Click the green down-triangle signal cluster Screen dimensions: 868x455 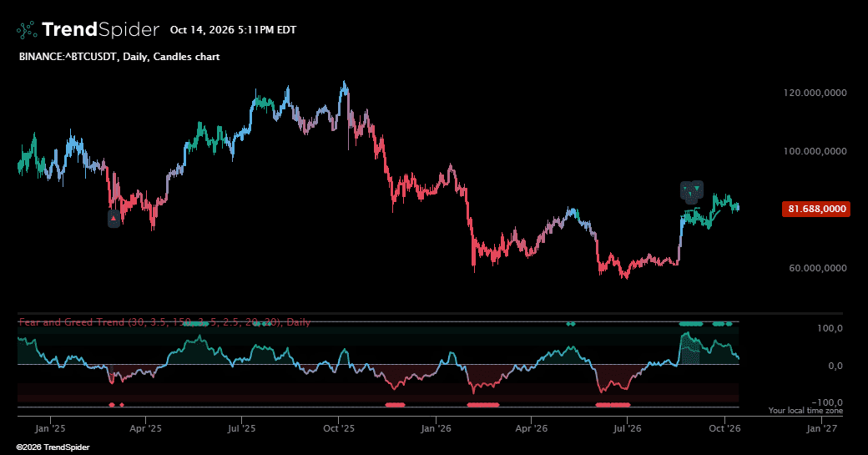click(x=691, y=191)
